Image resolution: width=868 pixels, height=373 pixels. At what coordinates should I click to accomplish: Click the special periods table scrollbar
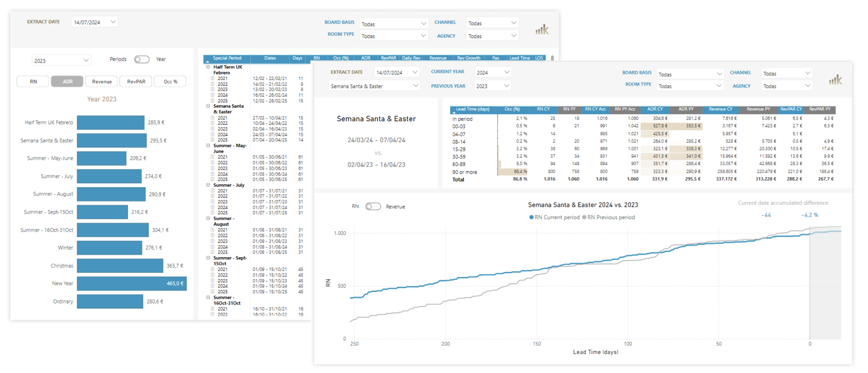[x=552, y=58]
